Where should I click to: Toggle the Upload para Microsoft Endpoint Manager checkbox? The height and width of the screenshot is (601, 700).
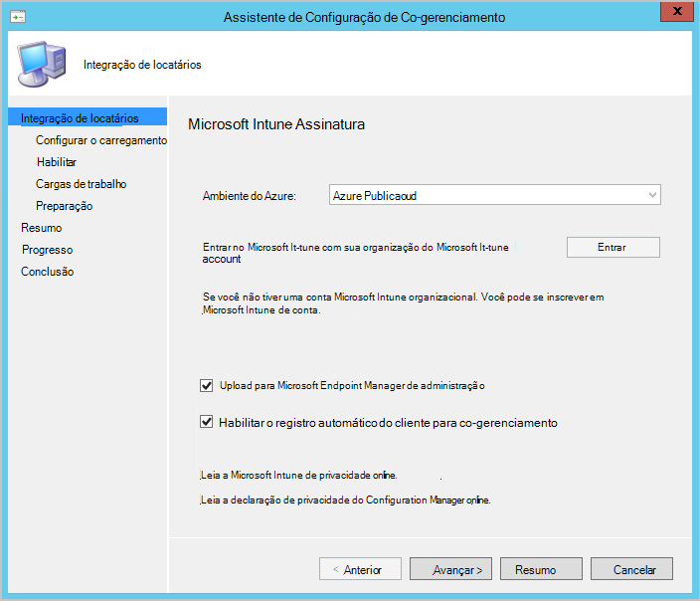pyautogui.click(x=206, y=385)
